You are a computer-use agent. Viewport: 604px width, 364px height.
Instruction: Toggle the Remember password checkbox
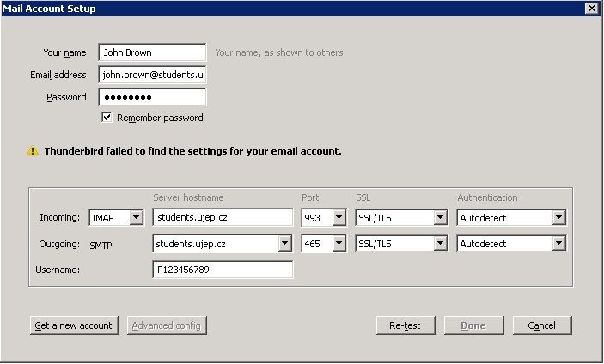[107, 117]
